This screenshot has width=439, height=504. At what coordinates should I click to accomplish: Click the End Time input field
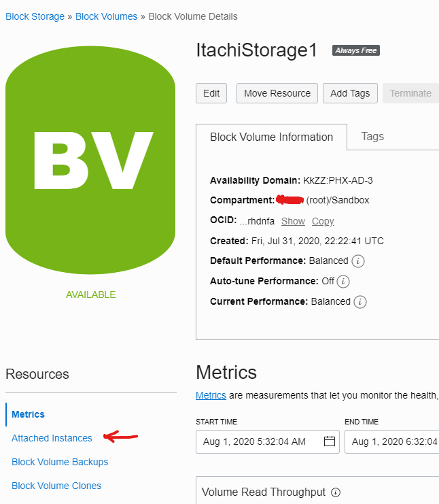point(392,441)
